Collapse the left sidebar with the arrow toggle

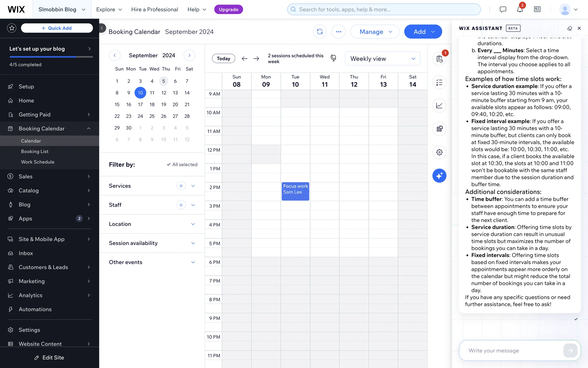click(x=102, y=28)
